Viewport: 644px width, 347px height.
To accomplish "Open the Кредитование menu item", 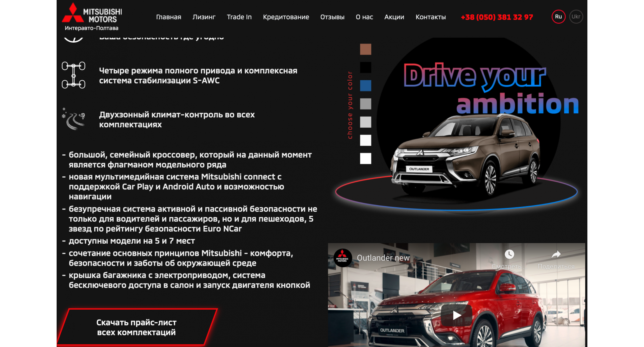I will [x=286, y=17].
